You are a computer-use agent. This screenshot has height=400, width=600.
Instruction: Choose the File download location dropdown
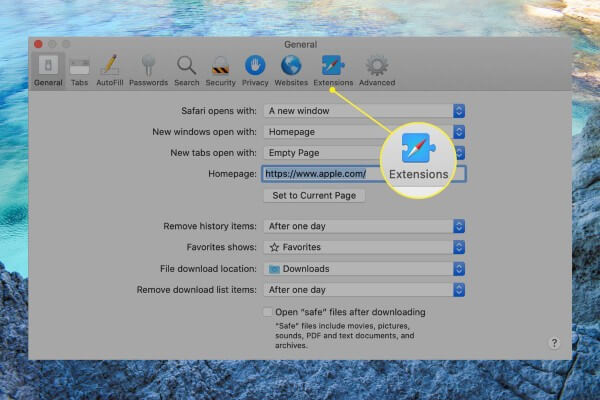pyautogui.click(x=364, y=269)
